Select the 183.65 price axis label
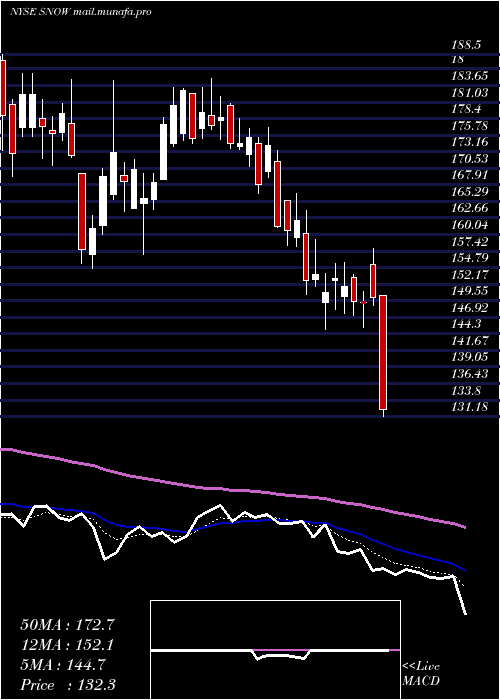The width and height of the screenshot is (500, 700). coord(470,76)
